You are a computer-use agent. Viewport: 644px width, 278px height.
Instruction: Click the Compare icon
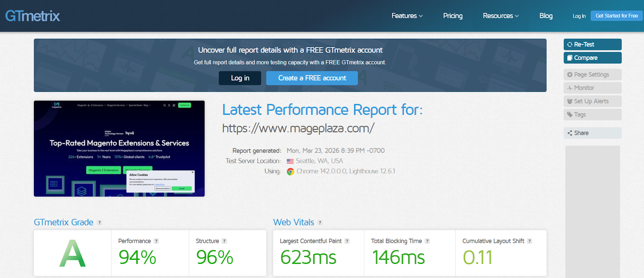click(x=570, y=58)
